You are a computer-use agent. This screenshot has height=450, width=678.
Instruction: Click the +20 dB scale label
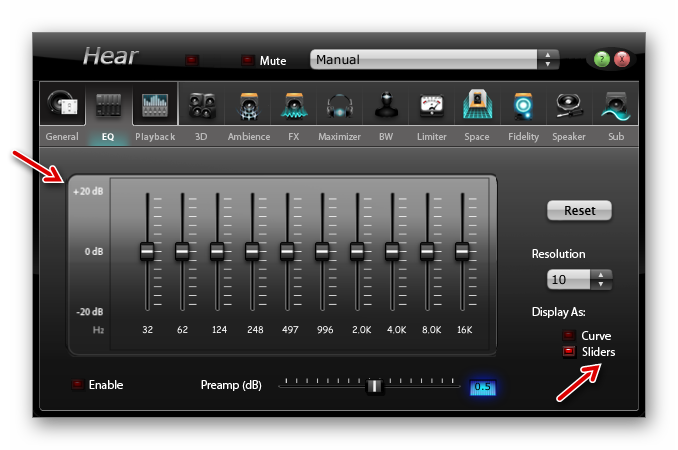pyautogui.click(x=88, y=191)
